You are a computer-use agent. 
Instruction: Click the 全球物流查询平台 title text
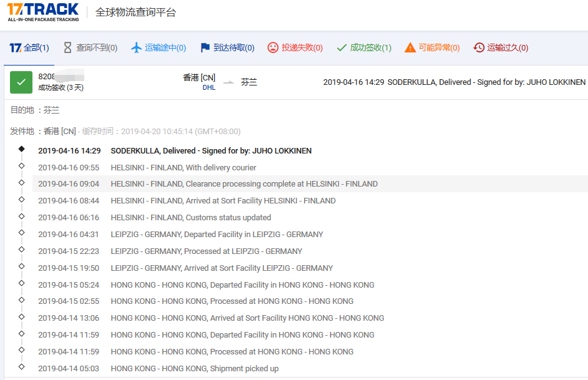(135, 12)
